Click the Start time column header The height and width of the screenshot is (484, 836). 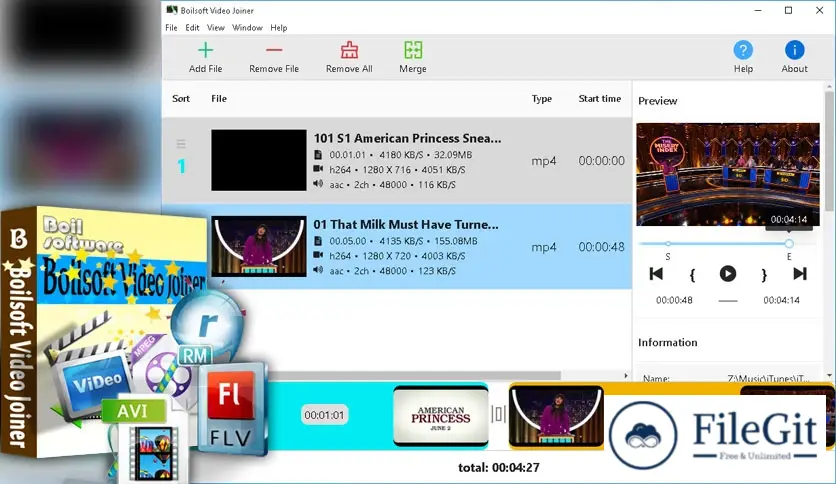click(600, 99)
